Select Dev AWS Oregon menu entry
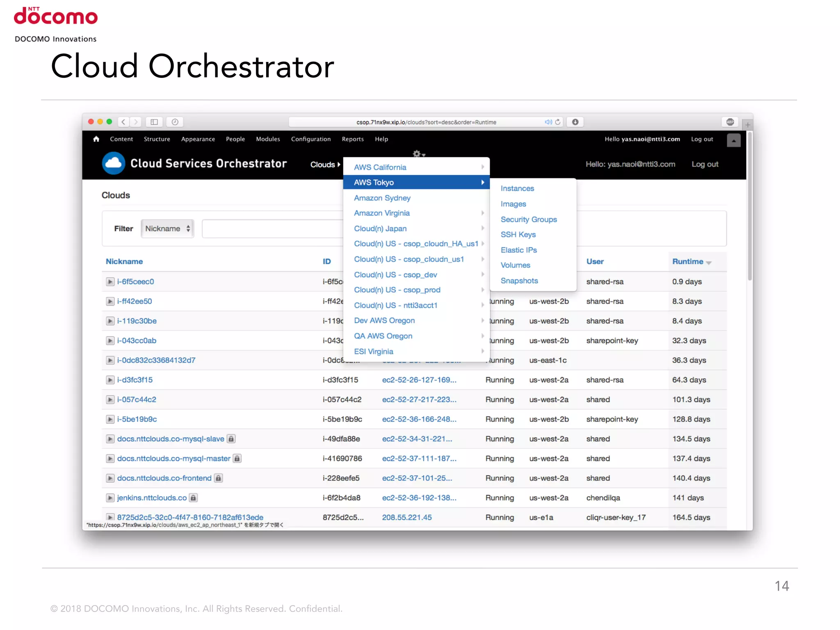840x630 pixels. click(416, 321)
